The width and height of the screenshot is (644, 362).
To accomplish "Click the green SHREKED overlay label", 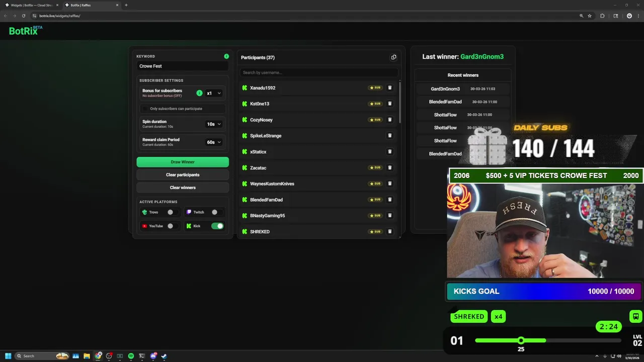I will tap(469, 316).
